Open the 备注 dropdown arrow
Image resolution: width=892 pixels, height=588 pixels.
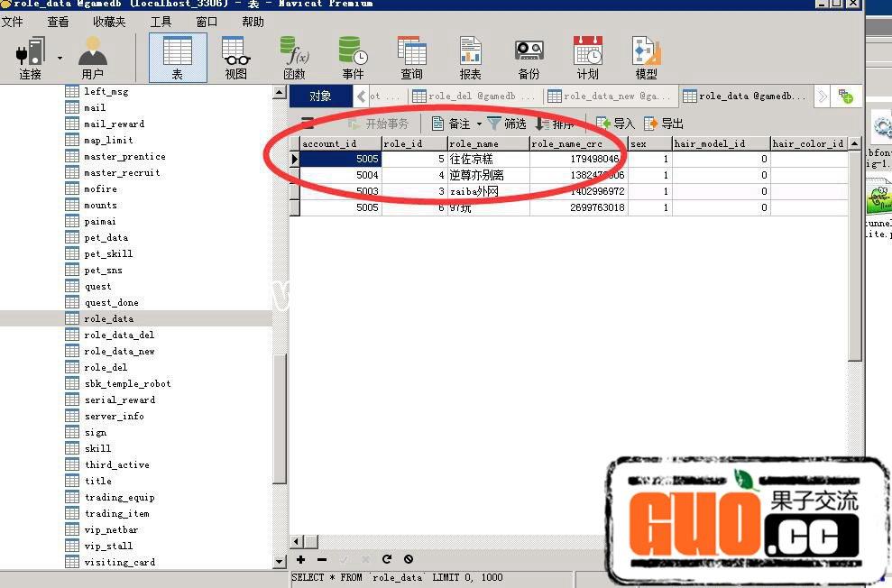tap(479, 124)
